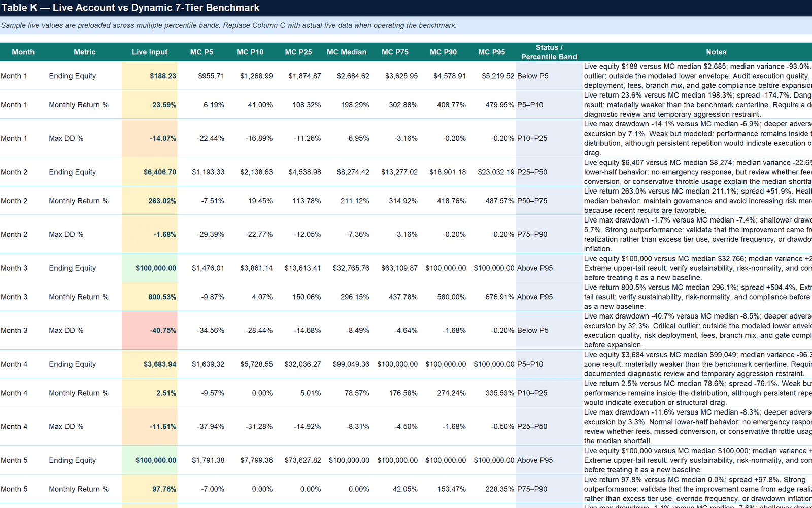Click the Month column header
Viewport: 812px width, 508px height.
pos(23,52)
